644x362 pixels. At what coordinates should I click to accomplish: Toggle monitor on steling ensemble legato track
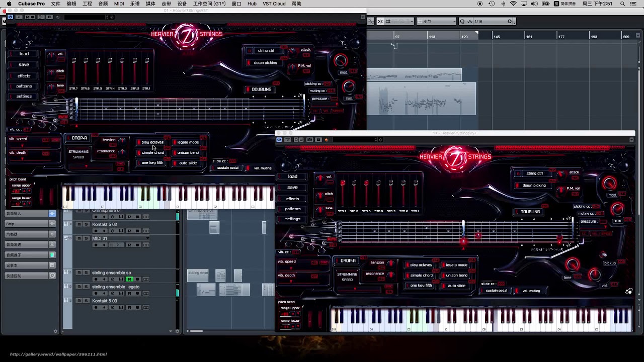pyautogui.click(x=104, y=293)
